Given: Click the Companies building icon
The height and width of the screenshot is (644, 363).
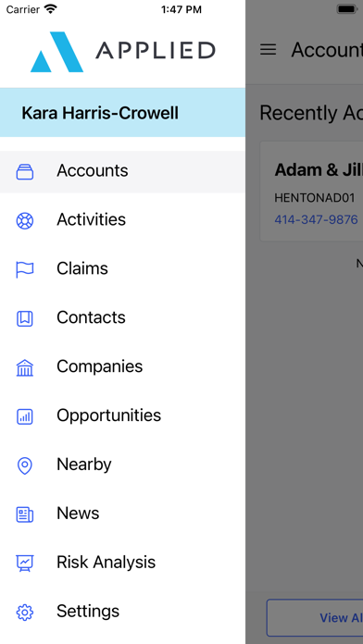Looking at the screenshot, I should tap(25, 367).
